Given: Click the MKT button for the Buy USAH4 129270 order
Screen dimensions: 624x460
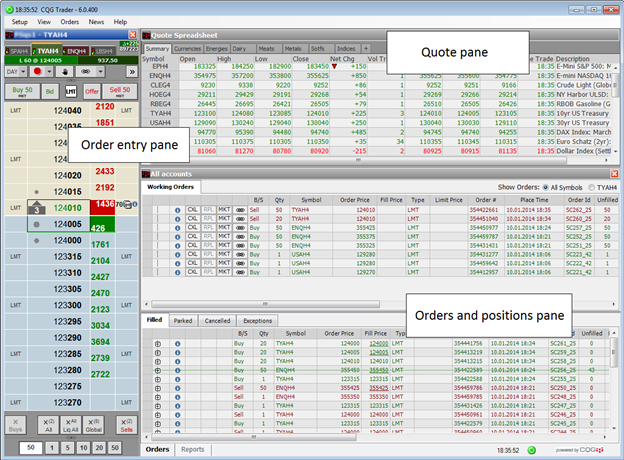Looking at the screenshot, I should click(224, 272).
